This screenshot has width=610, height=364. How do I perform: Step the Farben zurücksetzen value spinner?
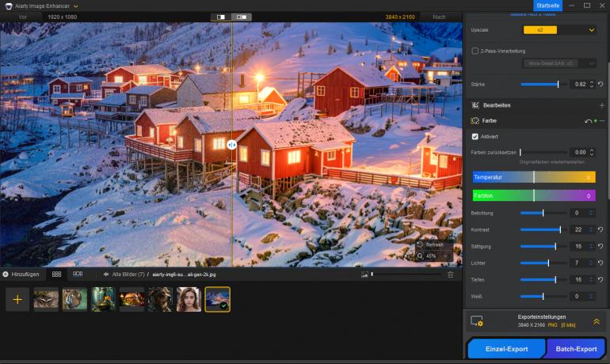[x=592, y=152]
